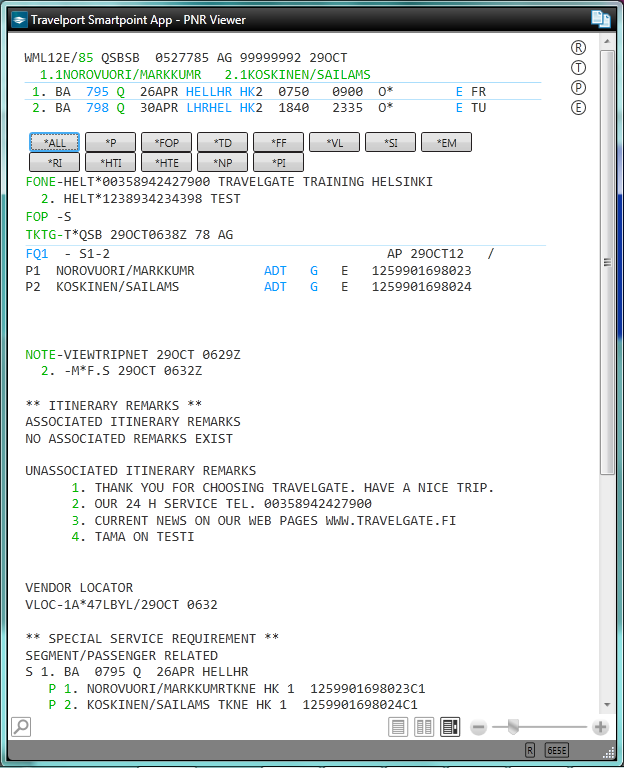This screenshot has height=768, width=624.
Task: Click the E indicator on the FR segment
Action: [459, 92]
